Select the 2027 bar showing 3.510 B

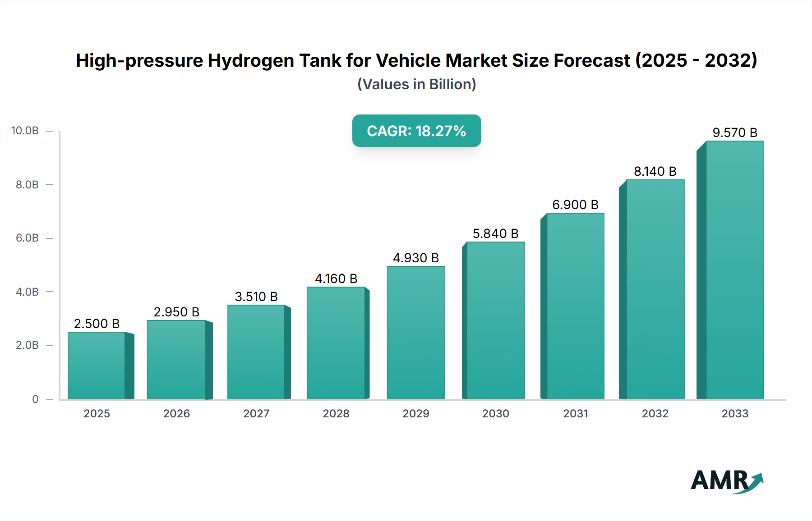coord(256,352)
